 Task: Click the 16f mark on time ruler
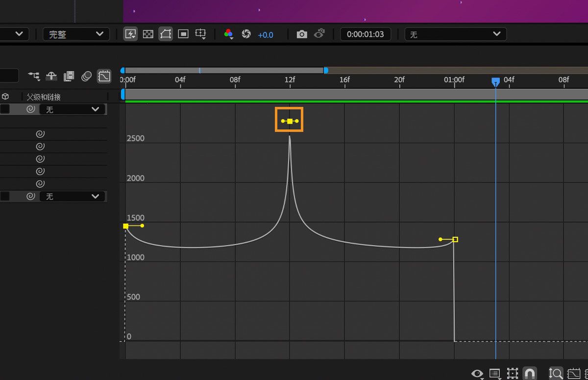coord(344,79)
